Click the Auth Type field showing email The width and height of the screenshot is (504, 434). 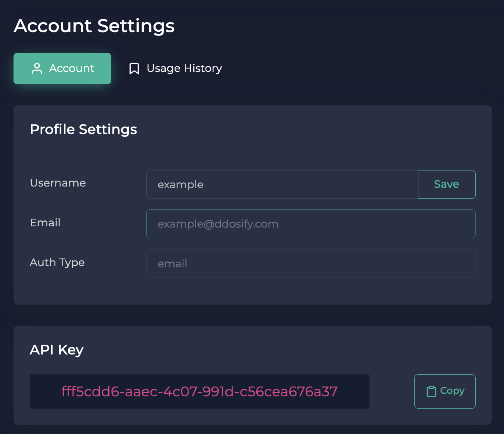(311, 264)
